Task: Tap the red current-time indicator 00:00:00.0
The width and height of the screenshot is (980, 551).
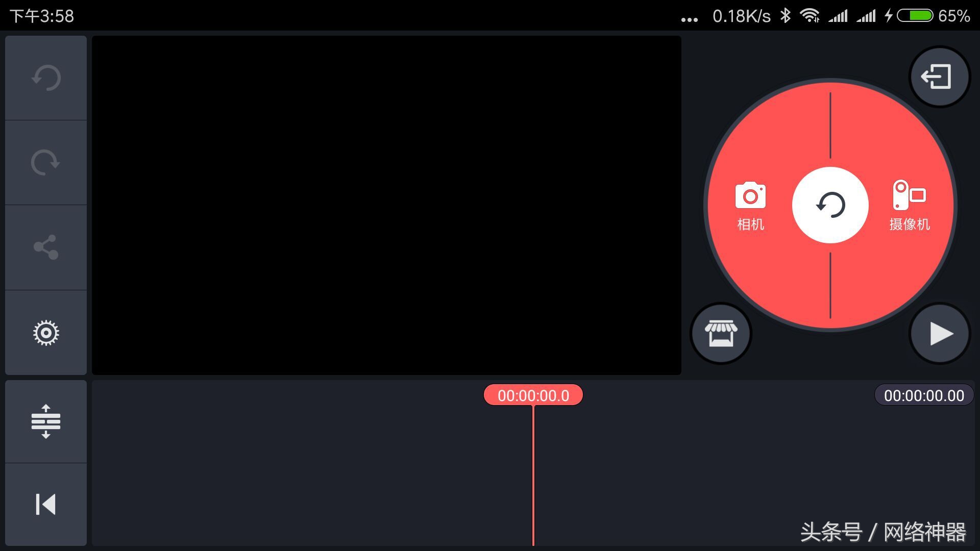Action: point(533,395)
